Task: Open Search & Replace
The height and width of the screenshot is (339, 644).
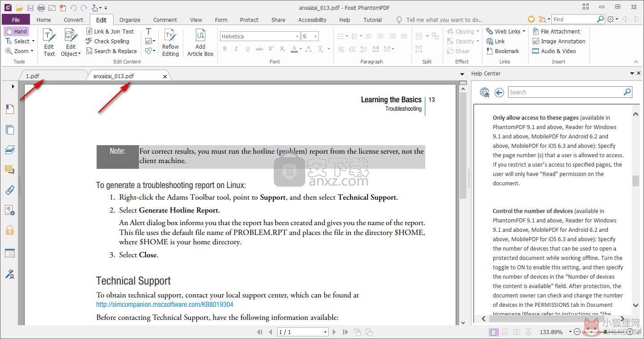Action: (111, 51)
